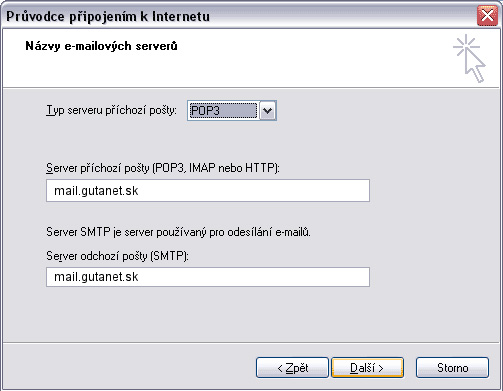
Task: Focus the incoming mail server input field
Action: [x=208, y=191]
